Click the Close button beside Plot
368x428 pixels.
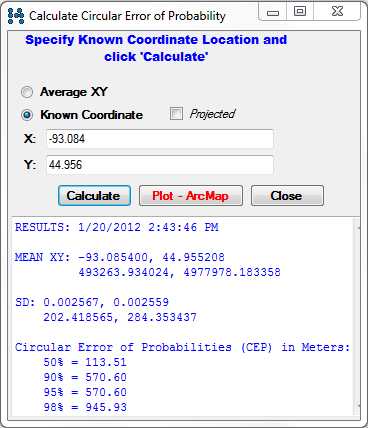(287, 196)
